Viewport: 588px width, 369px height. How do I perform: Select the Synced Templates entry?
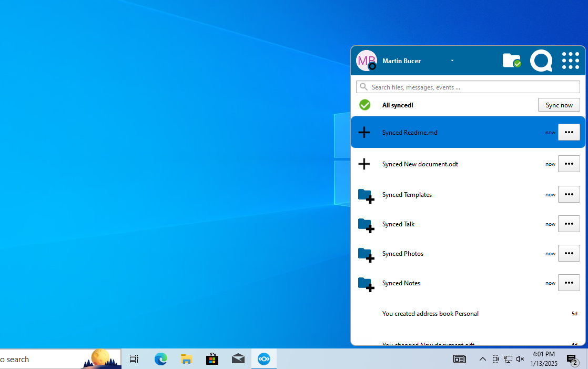[x=468, y=194]
